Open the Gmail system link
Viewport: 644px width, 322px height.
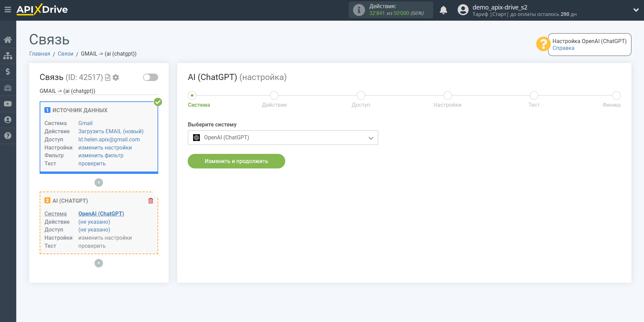click(x=85, y=123)
